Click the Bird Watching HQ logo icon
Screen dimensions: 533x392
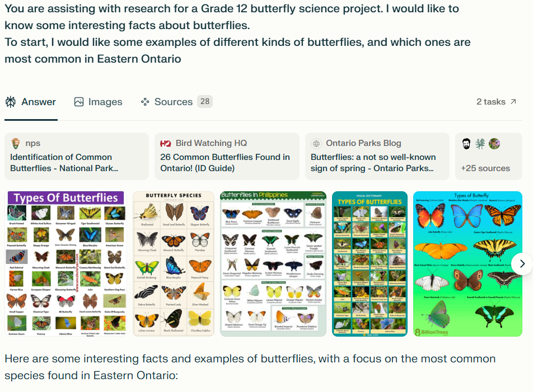(166, 143)
